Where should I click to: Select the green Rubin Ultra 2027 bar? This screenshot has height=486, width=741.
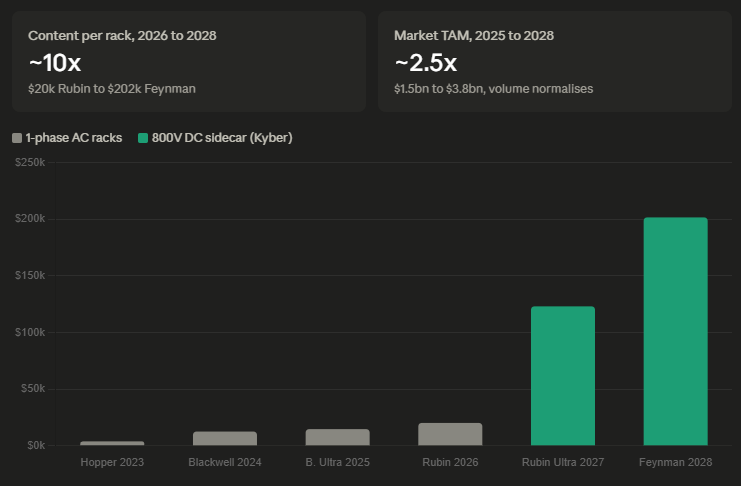(x=563, y=376)
